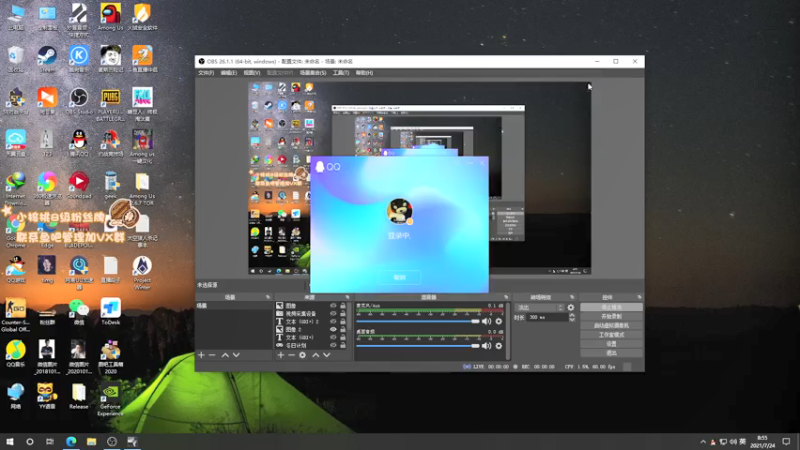Image resolution: width=800 pixels, height=450 pixels.
Task: Toggle visibility of the last source row
Action: click(x=333, y=345)
